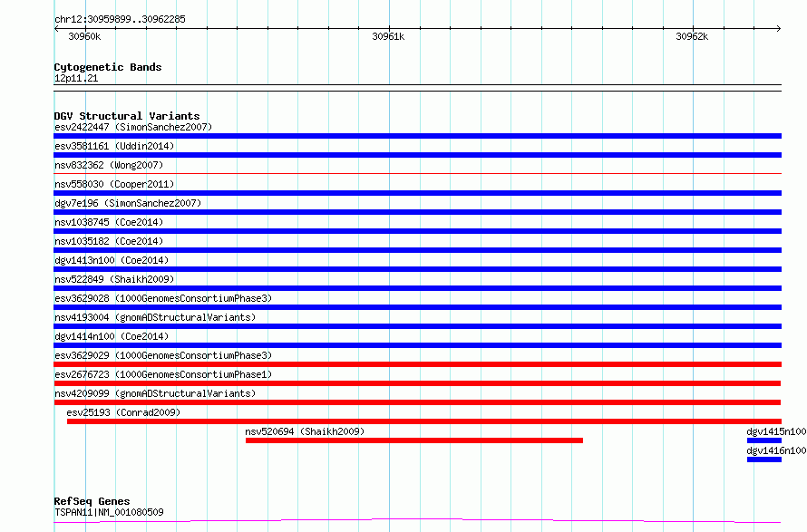Screen dimensions: 807x532
Task: Select the red bar under esv25193
Action: [424, 421]
